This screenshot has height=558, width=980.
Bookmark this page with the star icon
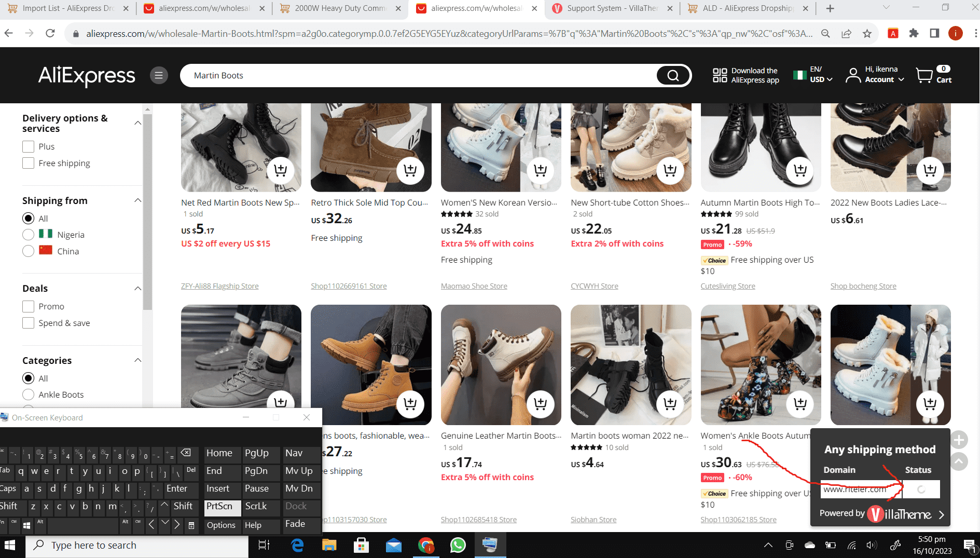(867, 34)
